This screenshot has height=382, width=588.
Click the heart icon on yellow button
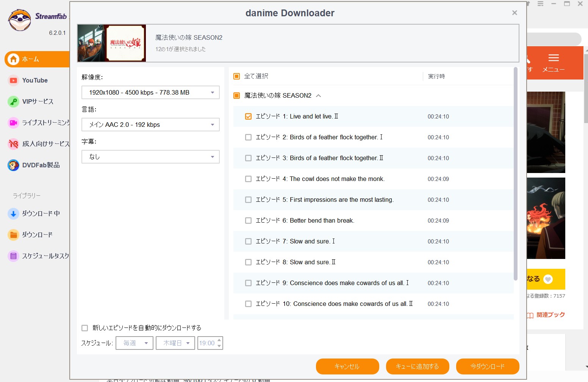pyautogui.click(x=548, y=279)
